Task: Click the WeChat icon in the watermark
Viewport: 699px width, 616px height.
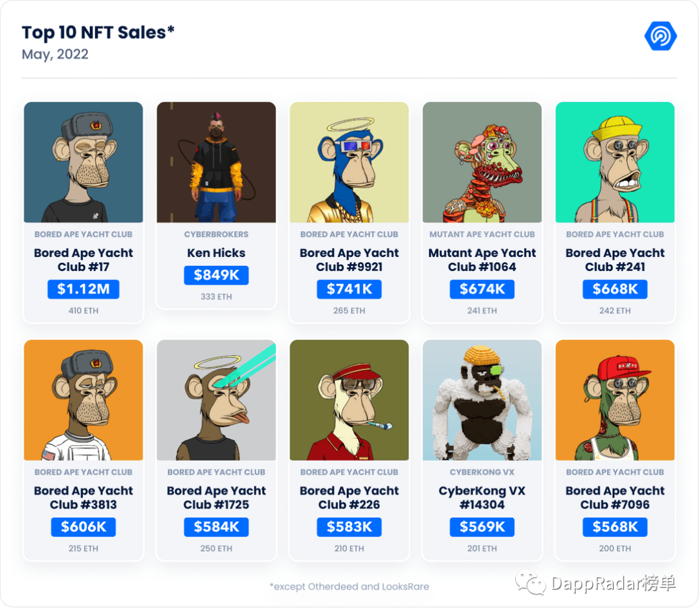Action: pyautogui.click(x=530, y=582)
